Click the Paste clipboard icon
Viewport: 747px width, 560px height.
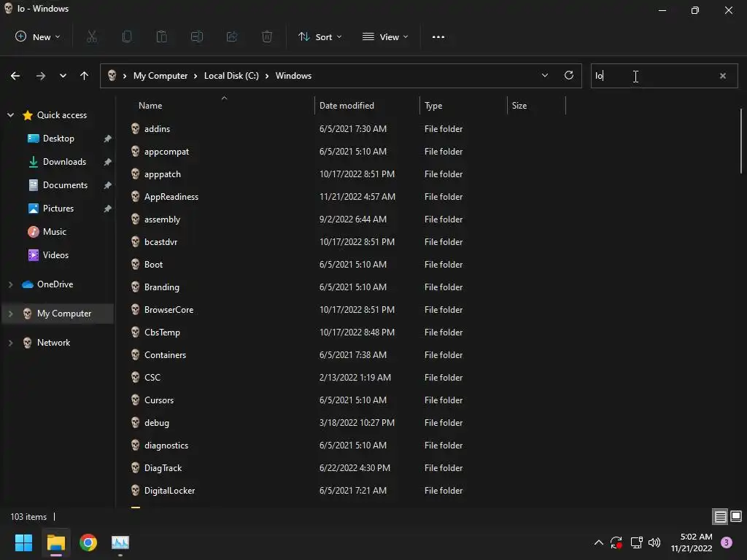pos(161,36)
